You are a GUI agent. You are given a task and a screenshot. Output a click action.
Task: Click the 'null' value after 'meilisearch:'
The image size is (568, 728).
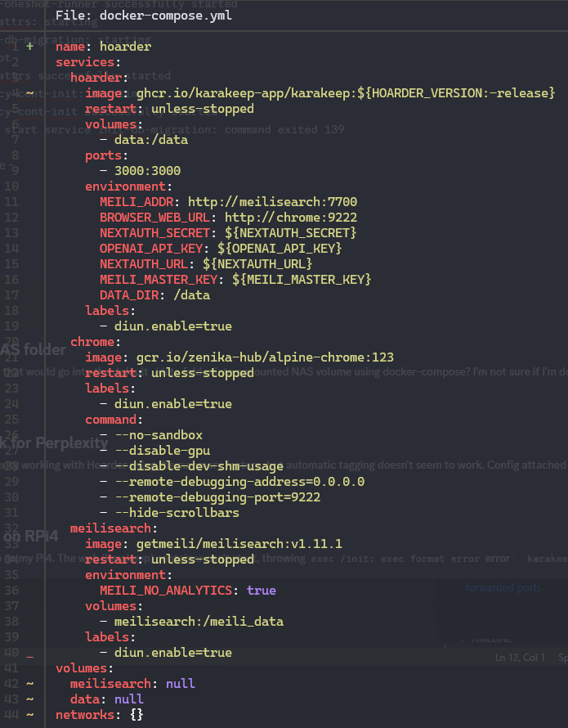tap(181, 684)
